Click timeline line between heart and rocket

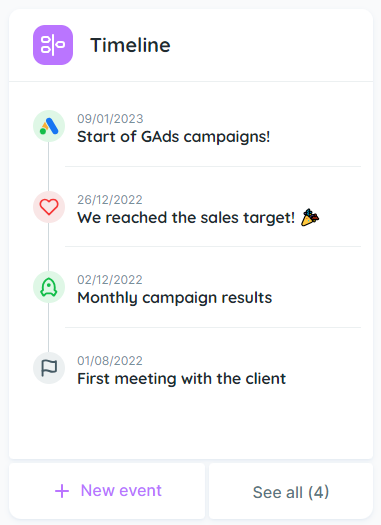click(x=49, y=247)
